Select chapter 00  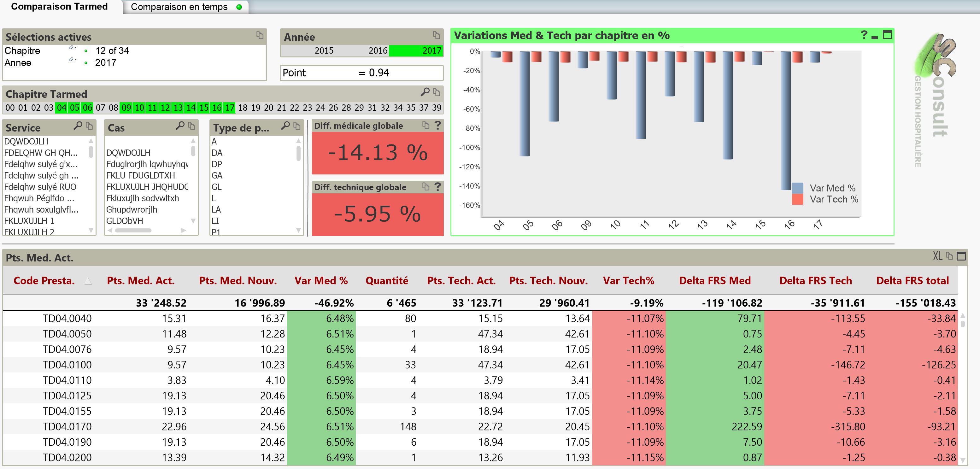click(10, 108)
